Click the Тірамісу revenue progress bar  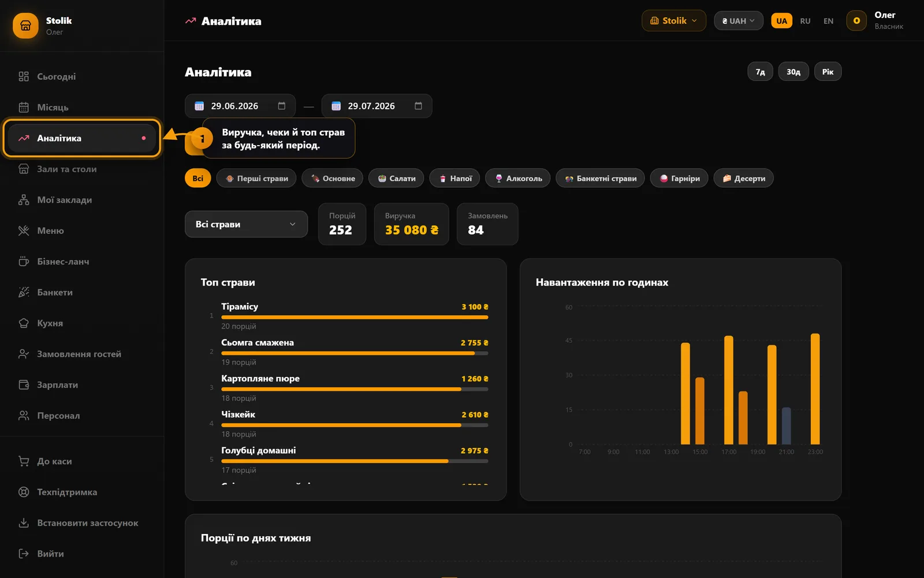(x=355, y=317)
